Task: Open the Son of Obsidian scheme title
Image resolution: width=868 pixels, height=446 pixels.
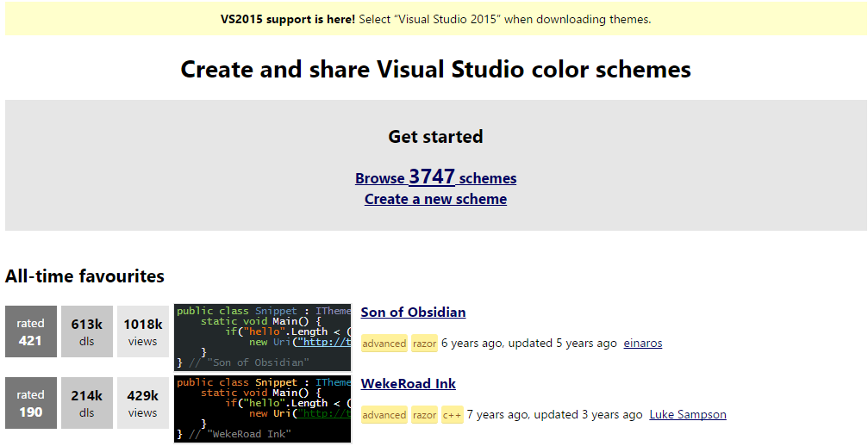Action: click(413, 313)
